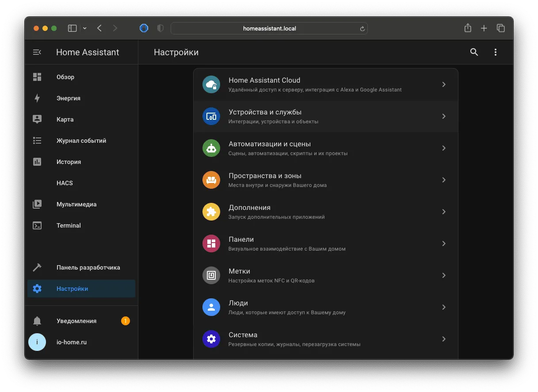This screenshot has width=538, height=392.
Task: Open the Developer tools hammer icon
Action: (x=37, y=267)
